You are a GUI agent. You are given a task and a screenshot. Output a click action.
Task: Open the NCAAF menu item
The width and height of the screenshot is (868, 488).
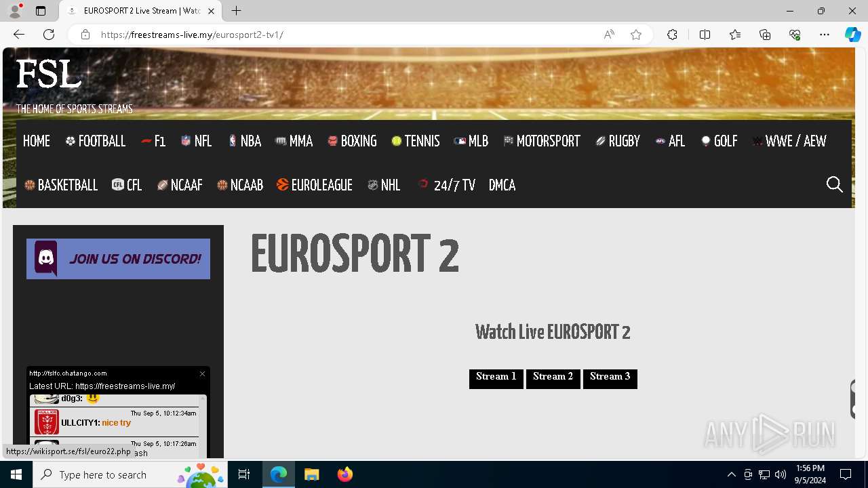[x=180, y=185]
